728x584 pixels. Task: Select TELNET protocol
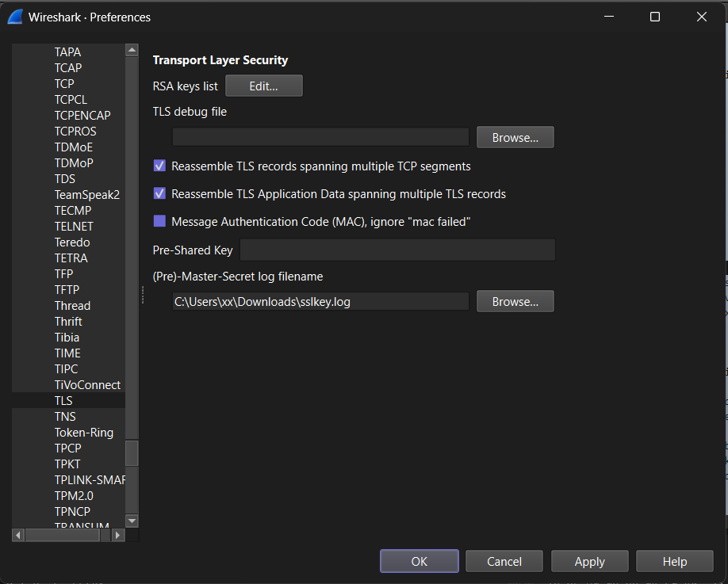tap(74, 227)
